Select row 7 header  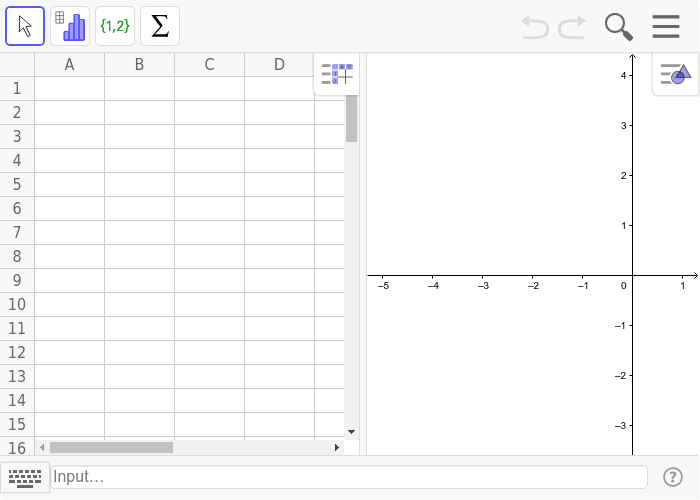tap(17, 233)
